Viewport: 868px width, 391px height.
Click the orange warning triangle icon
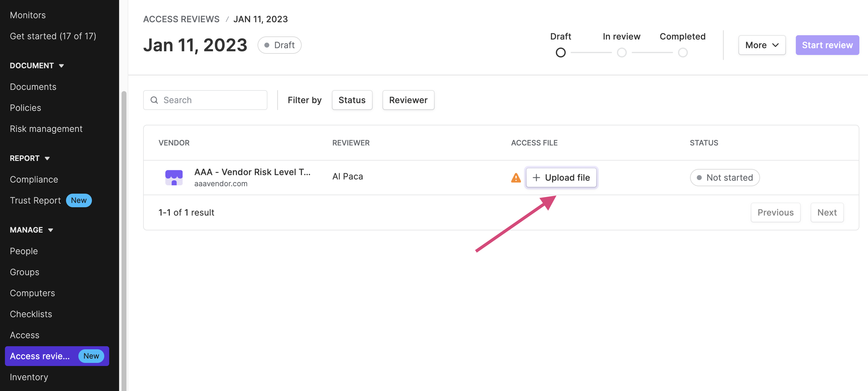(x=515, y=178)
